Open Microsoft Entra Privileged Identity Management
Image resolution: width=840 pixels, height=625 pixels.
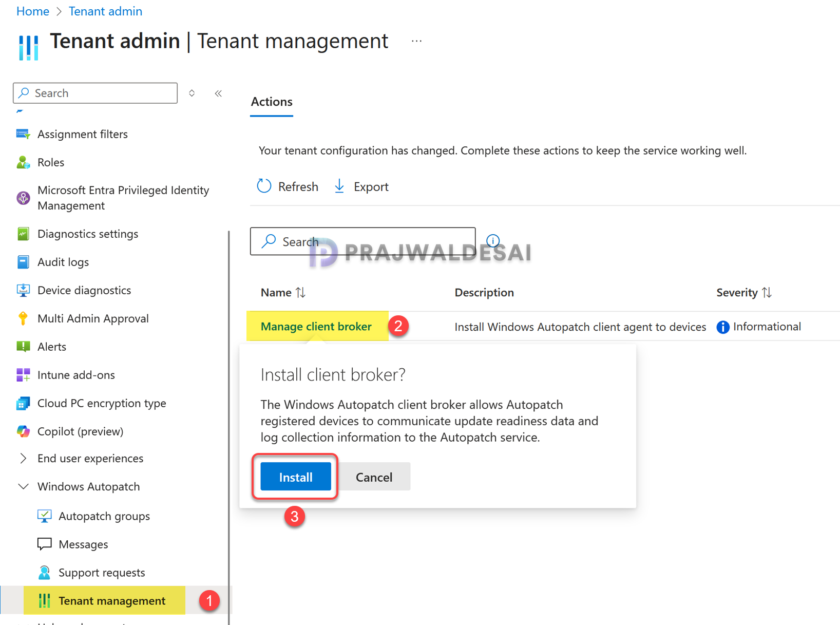(123, 198)
